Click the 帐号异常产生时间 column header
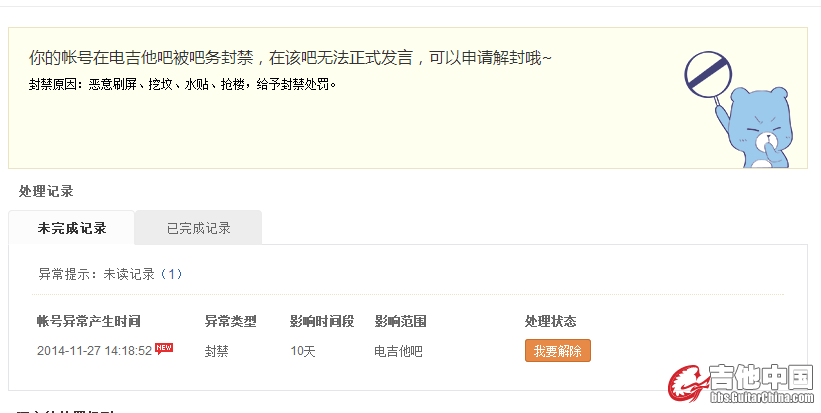This screenshot has height=413, width=821. (88, 321)
